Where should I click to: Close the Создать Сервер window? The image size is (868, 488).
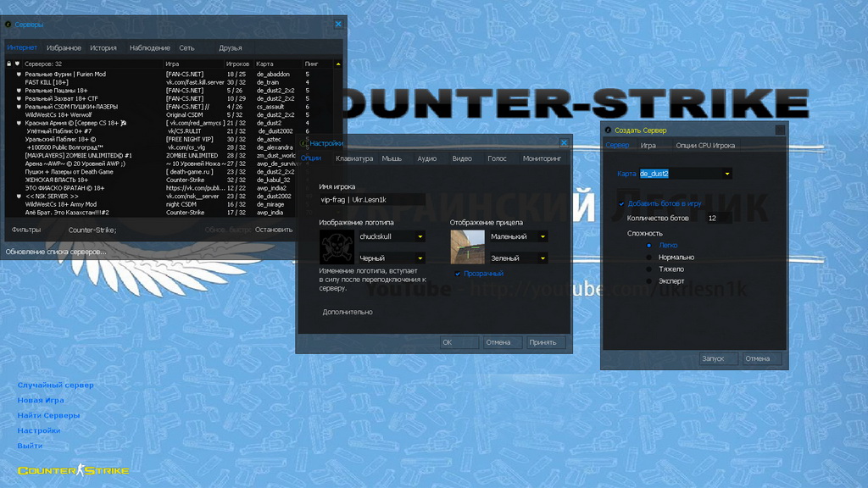click(780, 130)
